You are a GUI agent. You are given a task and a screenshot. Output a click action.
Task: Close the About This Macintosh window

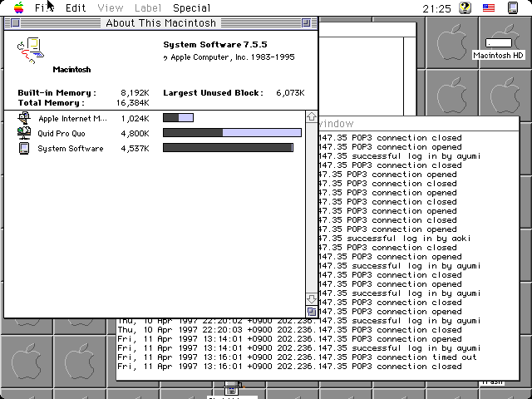(x=15, y=23)
